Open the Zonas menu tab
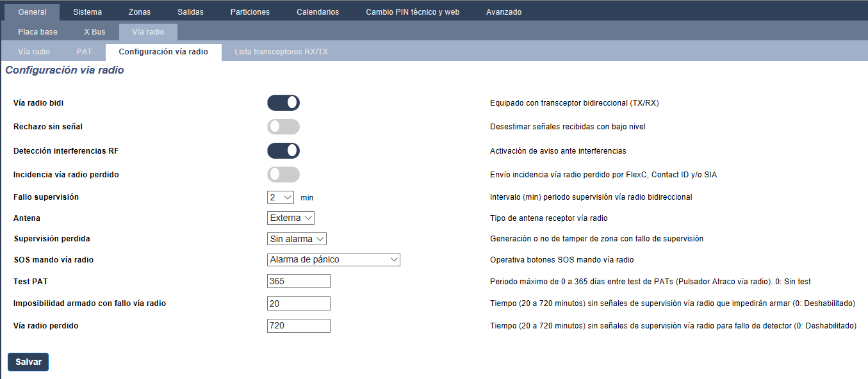This screenshot has height=379, width=868. [140, 12]
